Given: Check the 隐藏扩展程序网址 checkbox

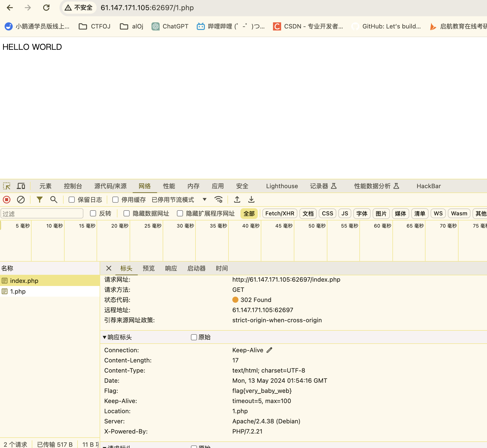Looking at the screenshot, I should (x=180, y=213).
